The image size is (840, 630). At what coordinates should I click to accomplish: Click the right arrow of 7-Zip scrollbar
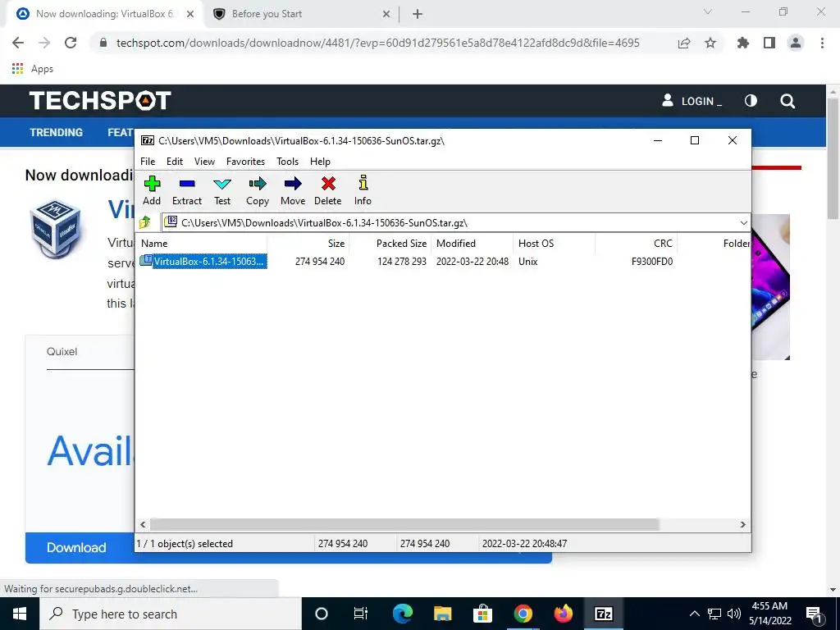point(742,524)
